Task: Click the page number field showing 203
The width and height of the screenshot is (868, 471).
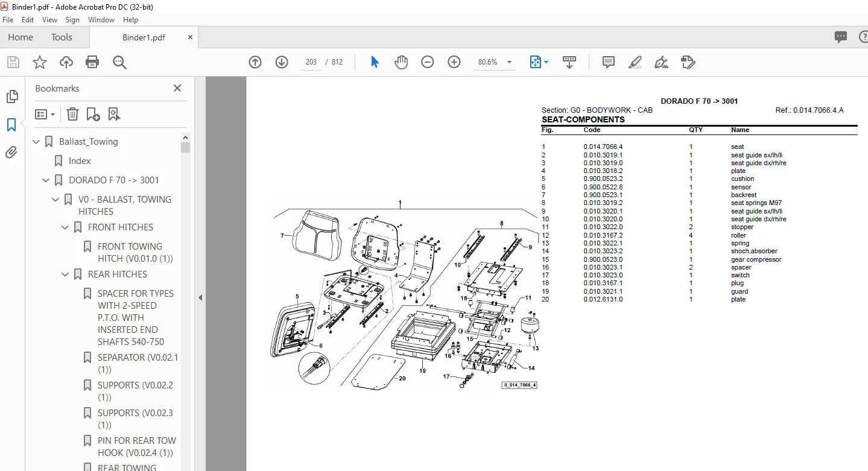Action: click(x=311, y=62)
